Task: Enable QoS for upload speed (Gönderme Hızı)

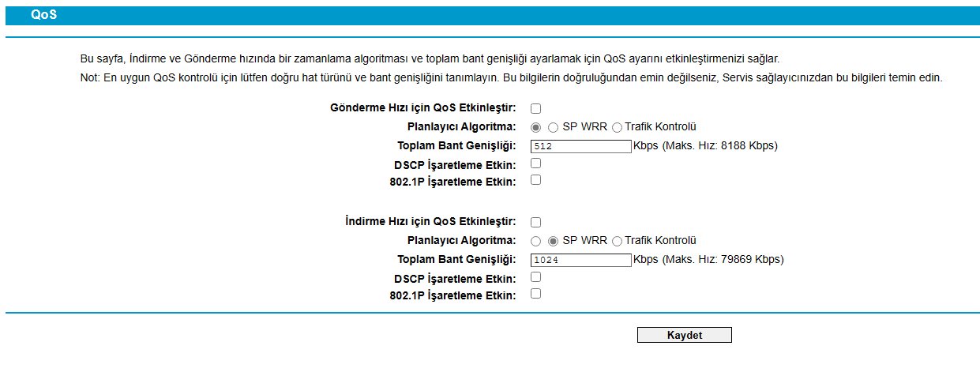Action: (x=535, y=108)
